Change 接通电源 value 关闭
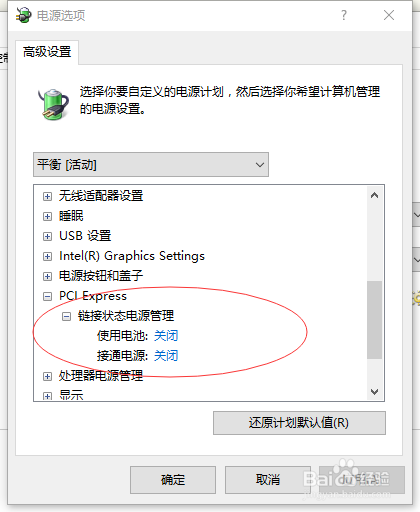Image resolution: width=420 pixels, height=512 pixels. [x=166, y=356]
